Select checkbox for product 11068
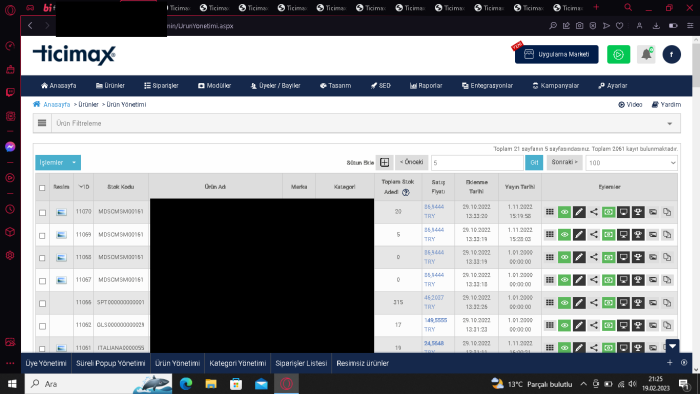The height and width of the screenshot is (394, 700). [x=42, y=258]
